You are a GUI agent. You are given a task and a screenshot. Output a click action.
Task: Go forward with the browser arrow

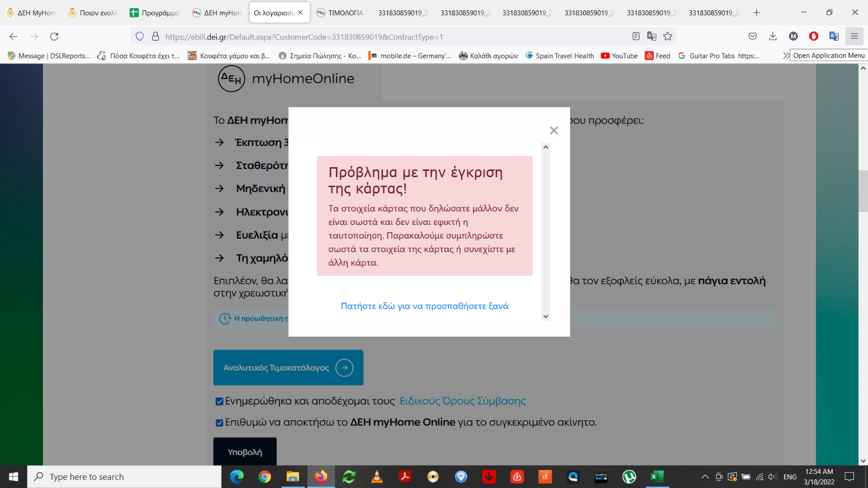click(x=34, y=36)
